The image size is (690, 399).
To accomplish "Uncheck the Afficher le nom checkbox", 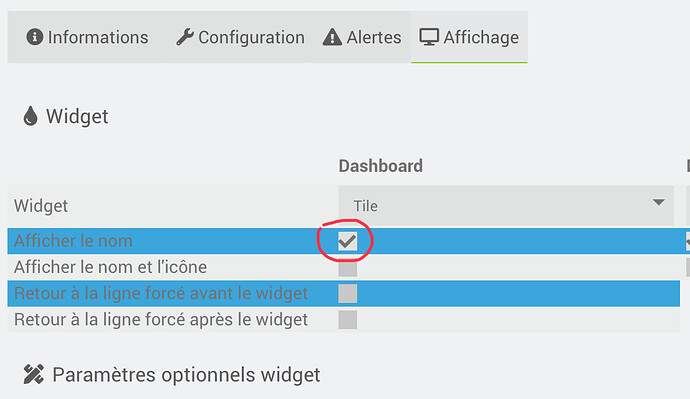I will [348, 241].
